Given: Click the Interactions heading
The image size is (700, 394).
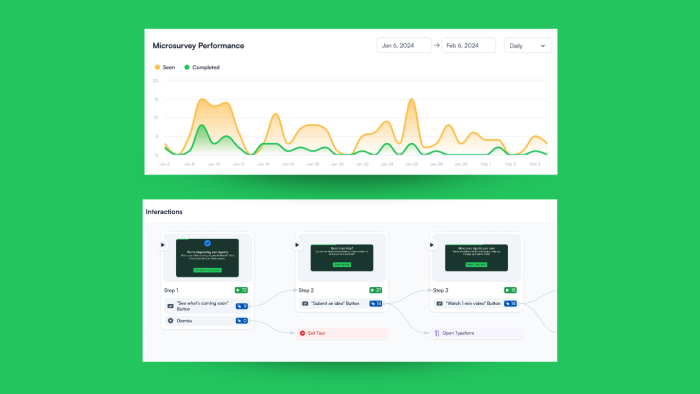Looking at the screenshot, I should point(164,212).
